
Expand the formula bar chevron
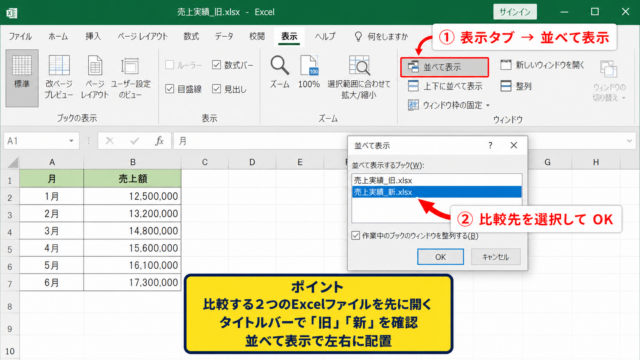click(629, 141)
